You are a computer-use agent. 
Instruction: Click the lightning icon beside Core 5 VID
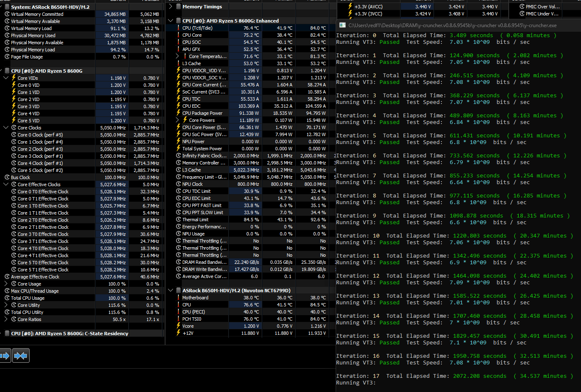pos(14,121)
